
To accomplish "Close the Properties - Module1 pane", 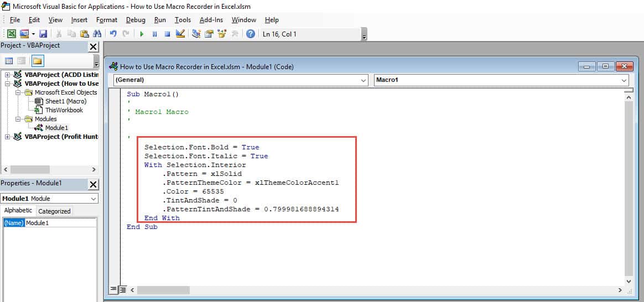I will click(x=94, y=185).
